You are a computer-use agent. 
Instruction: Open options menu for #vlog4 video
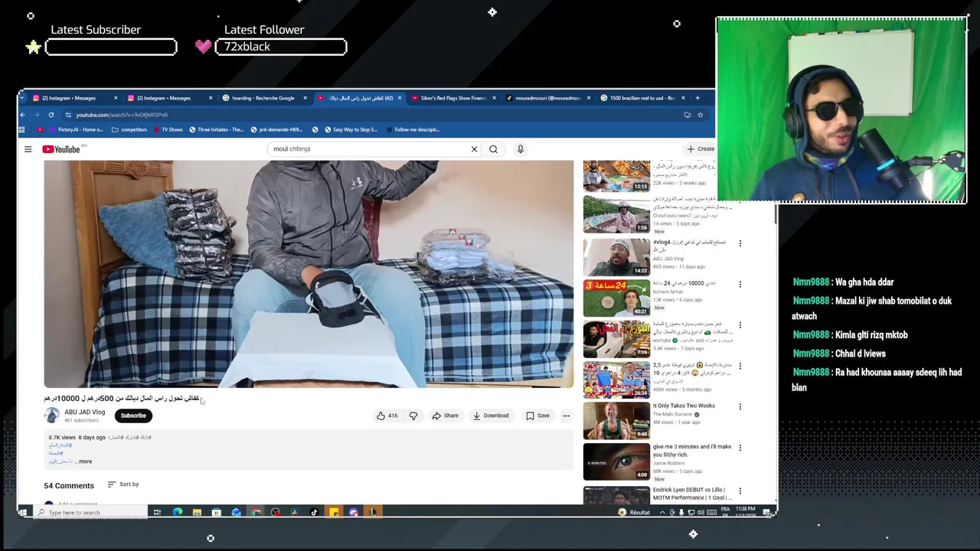coord(740,243)
